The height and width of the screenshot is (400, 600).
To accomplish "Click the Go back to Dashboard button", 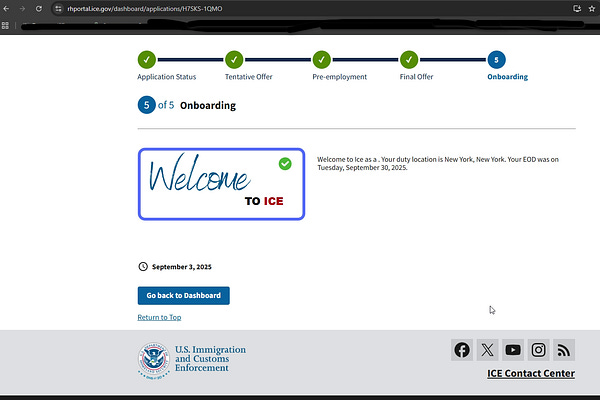I will [x=184, y=296].
